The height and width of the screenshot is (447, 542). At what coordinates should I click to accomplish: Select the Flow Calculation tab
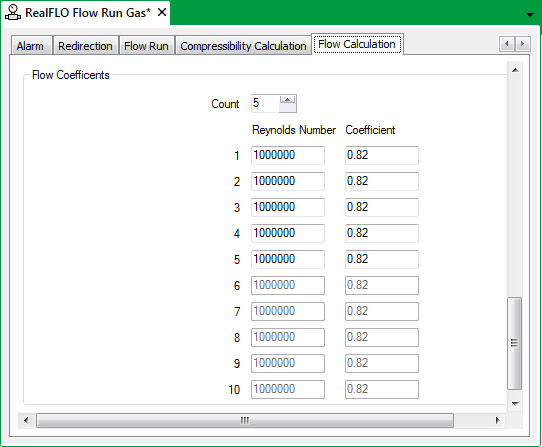(x=357, y=44)
